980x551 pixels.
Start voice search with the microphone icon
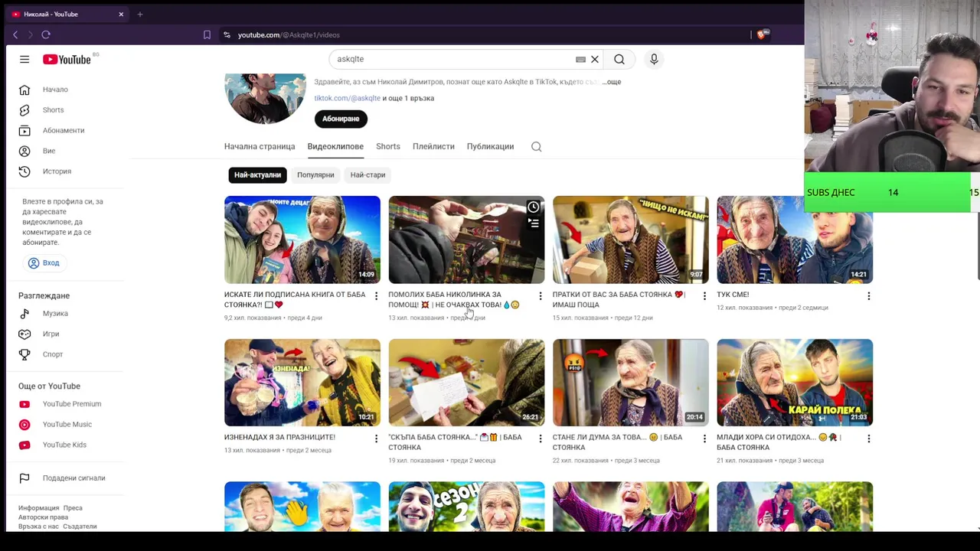(654, 59)
